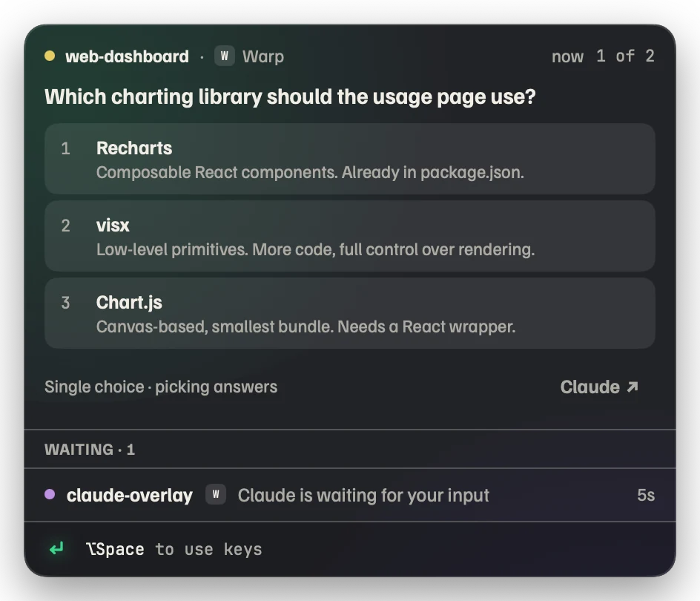Image resolution: width=700 pixels, height=601 pixels.
Task: Click 'Canvas-based, smallest bundle' description
Action: click(x=306, y=326)
